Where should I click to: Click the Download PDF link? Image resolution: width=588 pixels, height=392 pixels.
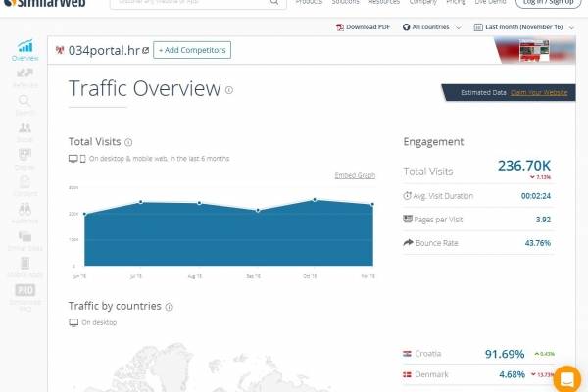[x=370, y=27]
